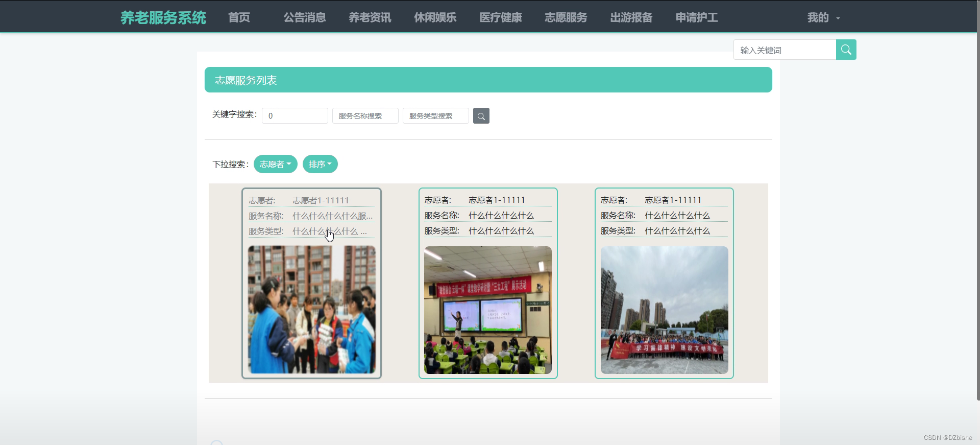Open the 出游报备 menu item
980x445 pixels.
click(631, 17)
